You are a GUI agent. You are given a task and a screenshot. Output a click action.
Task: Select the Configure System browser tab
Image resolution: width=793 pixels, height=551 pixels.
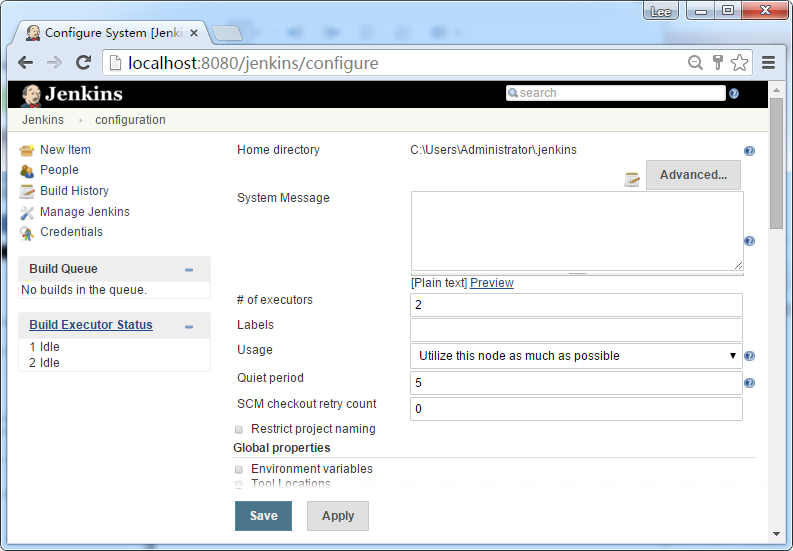pos(110,33)
